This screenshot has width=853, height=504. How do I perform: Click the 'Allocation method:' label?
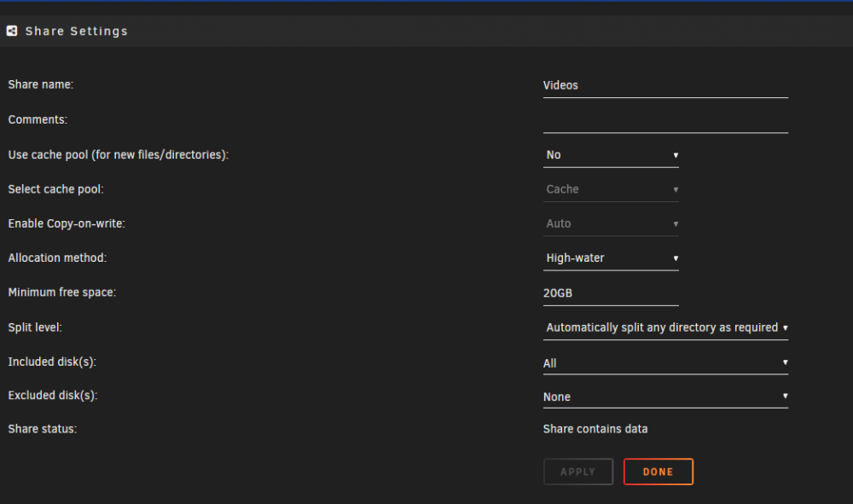tap(57, 258)
